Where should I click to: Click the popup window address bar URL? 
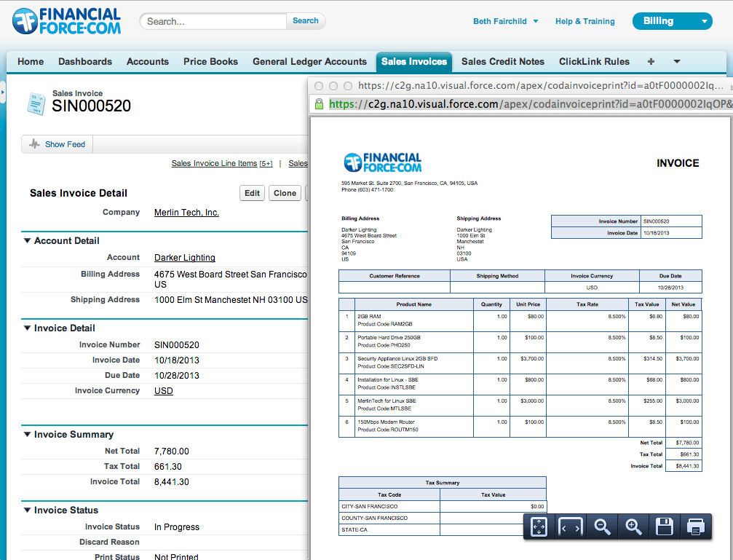[x=530, y=104]
